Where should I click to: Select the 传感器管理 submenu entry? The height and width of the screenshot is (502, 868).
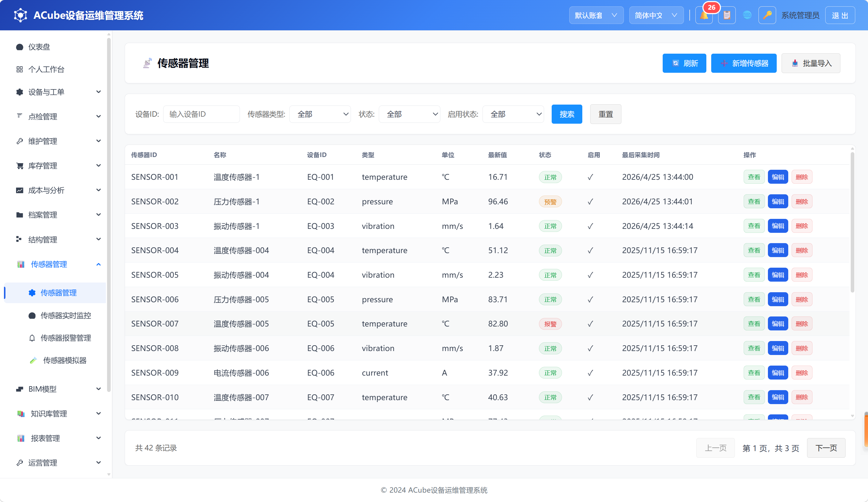56,293
